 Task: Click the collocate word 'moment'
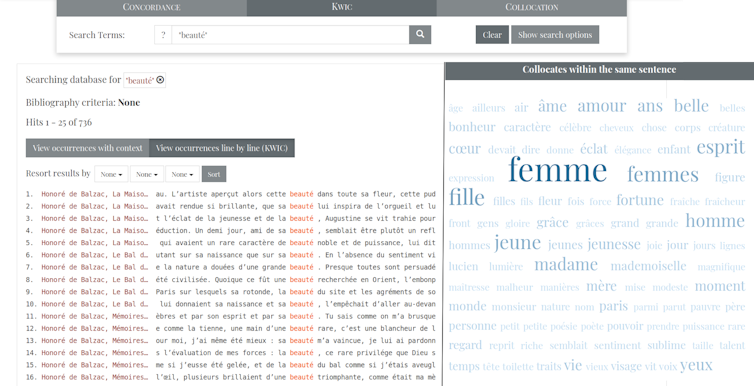point(720,286)
